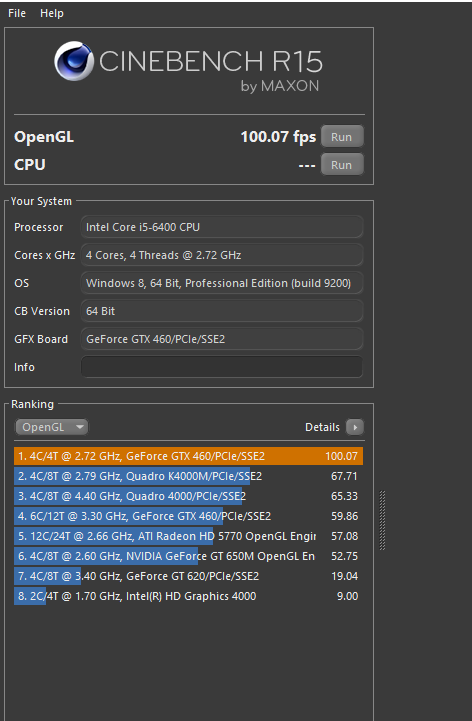The height and width of the screenshot is (721, 472).
Task: Click the Details arrow icon button
Action: pos(355,427)
